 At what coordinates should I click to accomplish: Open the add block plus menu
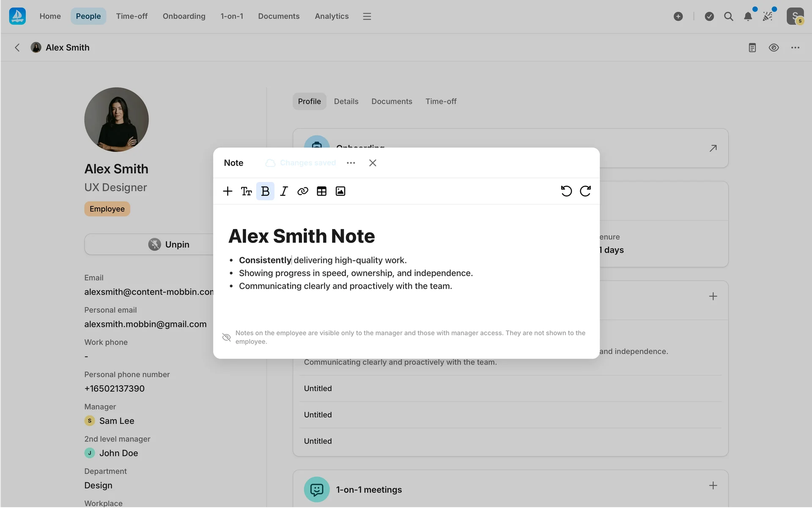pyautogui.click(x=228, y=191)
